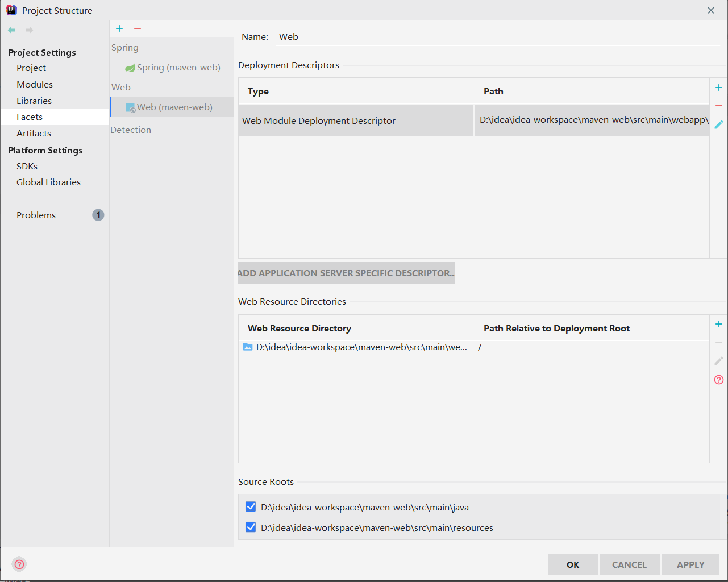
Task: Open help for Web Resource Directories
Action: [719, 380]
